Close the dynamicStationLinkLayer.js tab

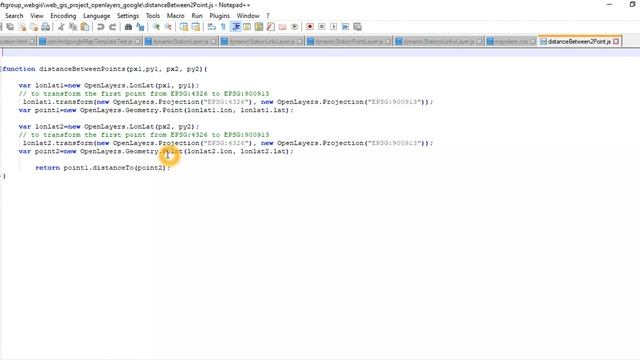click(300, 41)
